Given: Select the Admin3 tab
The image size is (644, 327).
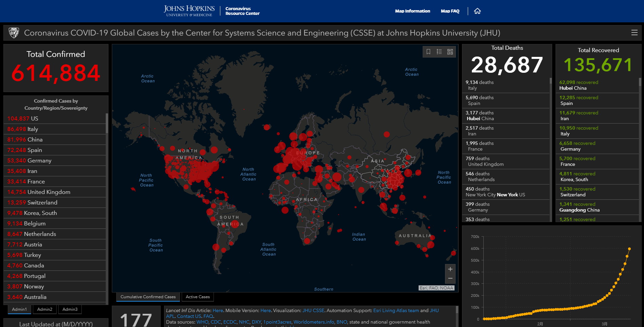Looking at the screenshot, I should click(70, 309).
